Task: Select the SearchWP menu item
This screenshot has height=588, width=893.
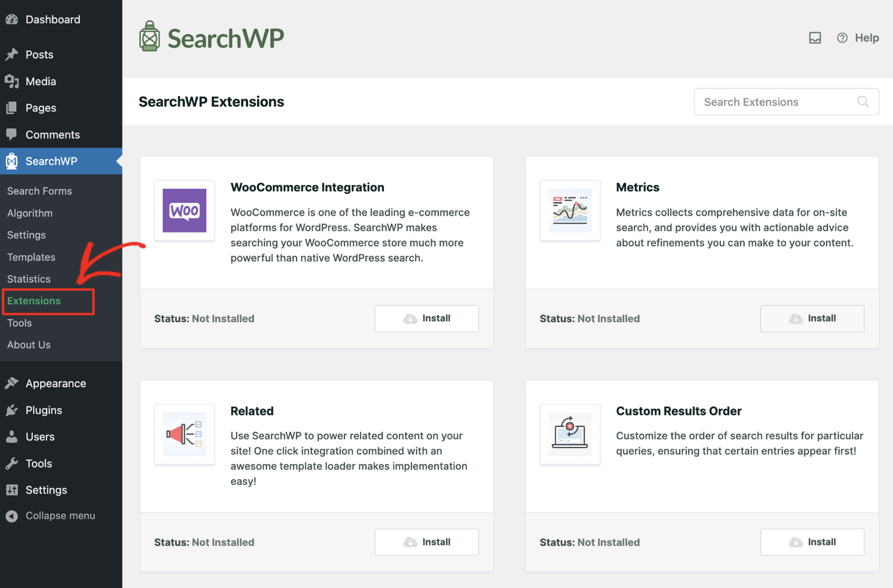Action: [61, 161]
